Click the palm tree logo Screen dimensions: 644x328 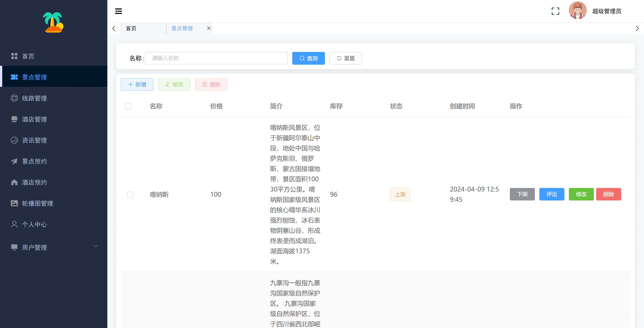53,23
